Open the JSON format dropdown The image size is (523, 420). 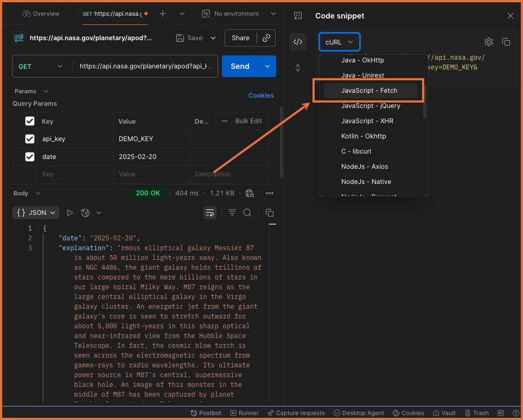(36, 213)
